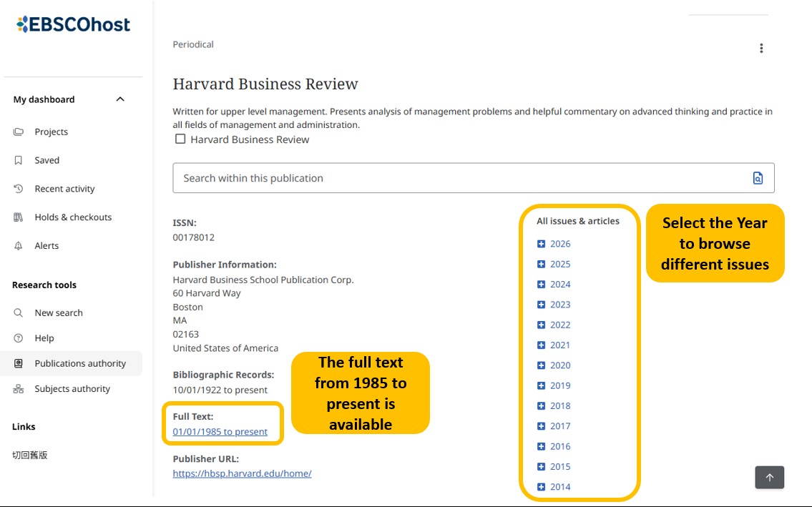Open Alerts in the sidebar
The height and width of the screenshot is (507, 812).
47,245
